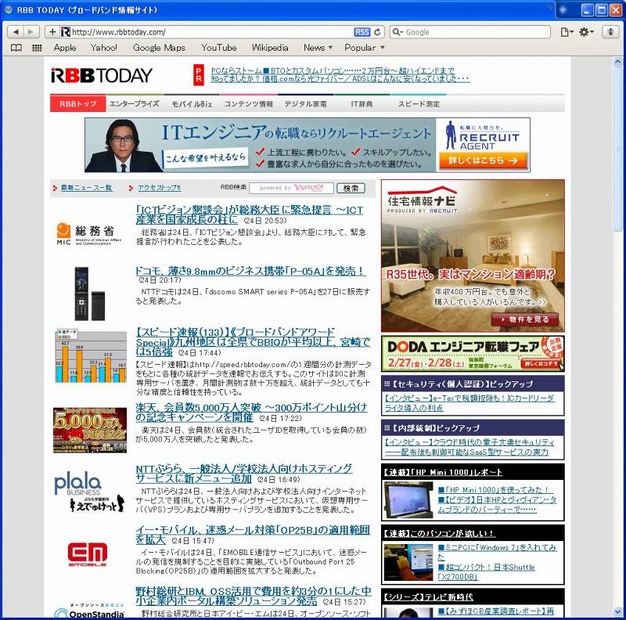Open the YouTube bookmark
Image resolution: width=626 pixels, height=620 pixels.
click(x=219, y=48)
